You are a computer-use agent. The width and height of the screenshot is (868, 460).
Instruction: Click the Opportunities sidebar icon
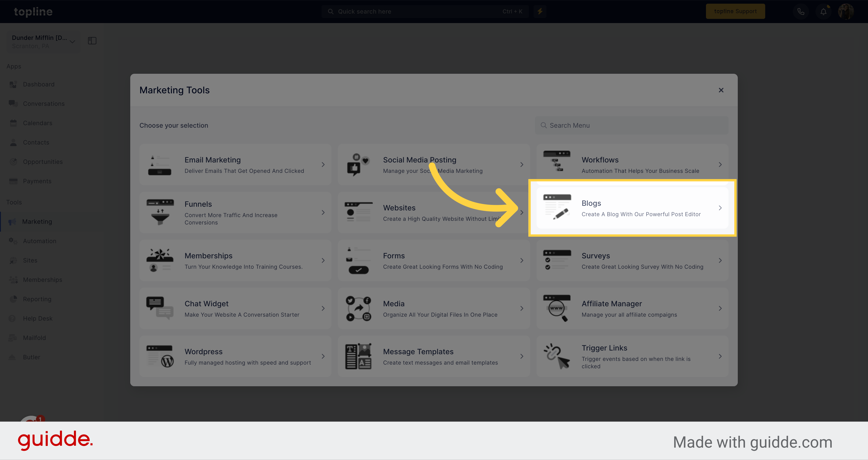click(13, 162)
